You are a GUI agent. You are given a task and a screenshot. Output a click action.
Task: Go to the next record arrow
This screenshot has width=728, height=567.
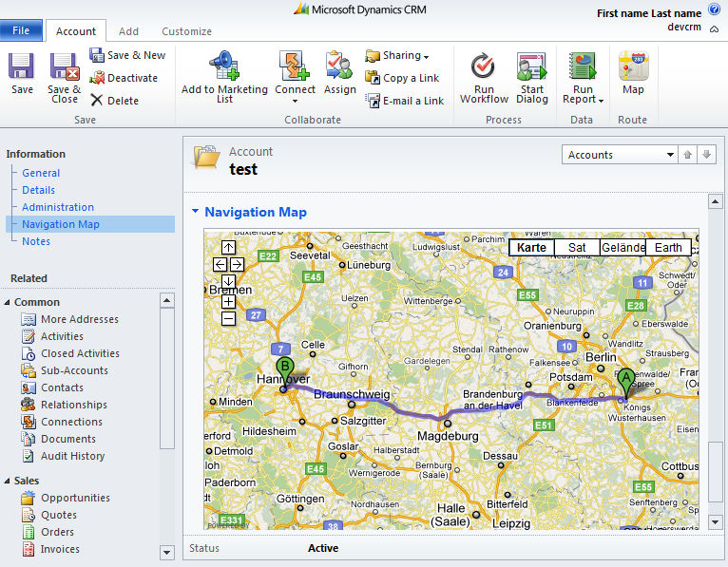point(706,155)
